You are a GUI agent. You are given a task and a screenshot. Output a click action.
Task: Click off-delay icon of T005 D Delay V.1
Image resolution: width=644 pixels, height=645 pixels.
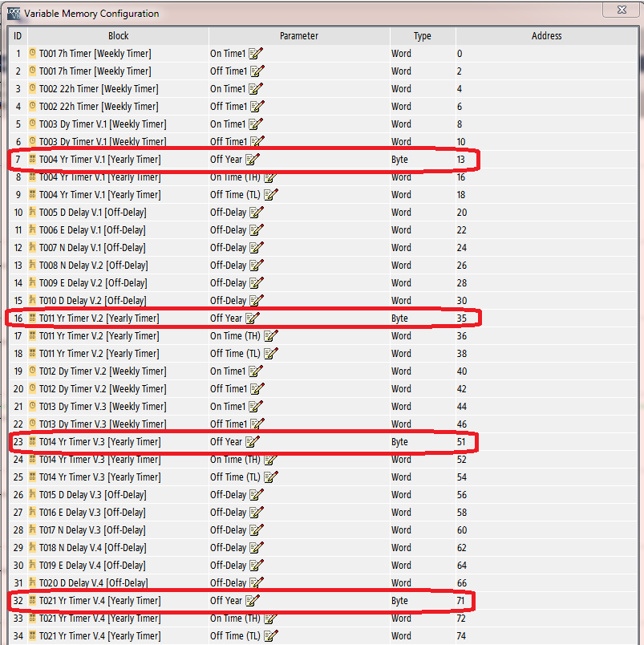tap(33, 212)
